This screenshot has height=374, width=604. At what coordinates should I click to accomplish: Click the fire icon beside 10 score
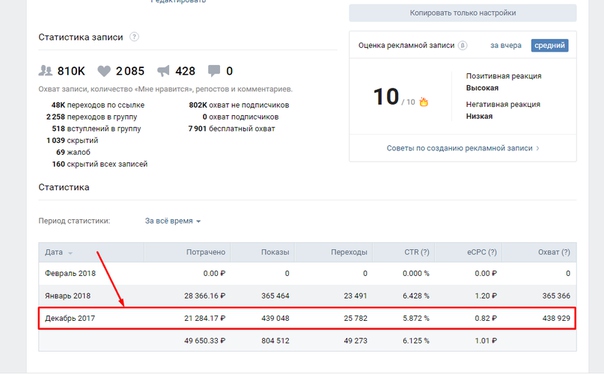[x=424, y=102]
